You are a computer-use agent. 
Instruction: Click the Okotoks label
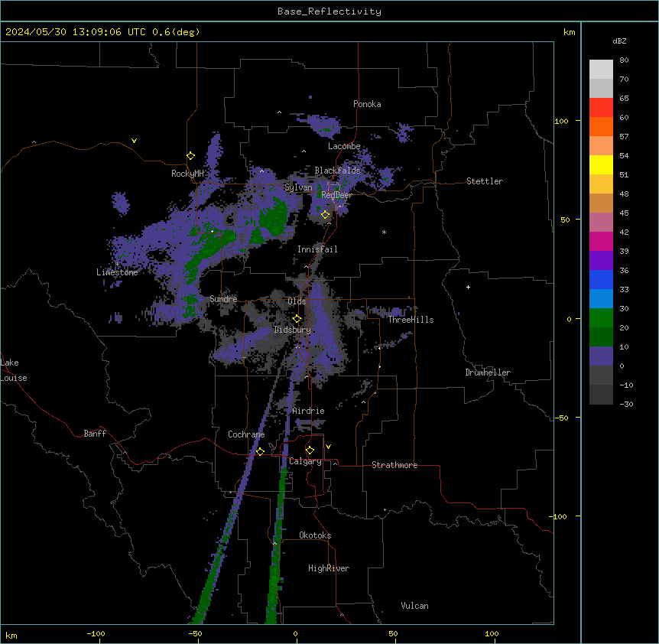(315, 535)
